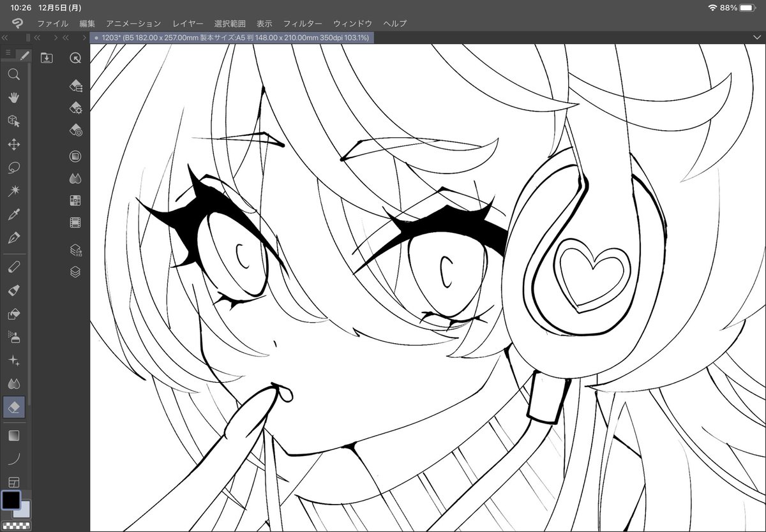Select the Pencil tool
This screenshot has width=766, height=532.
pos(13,267)
